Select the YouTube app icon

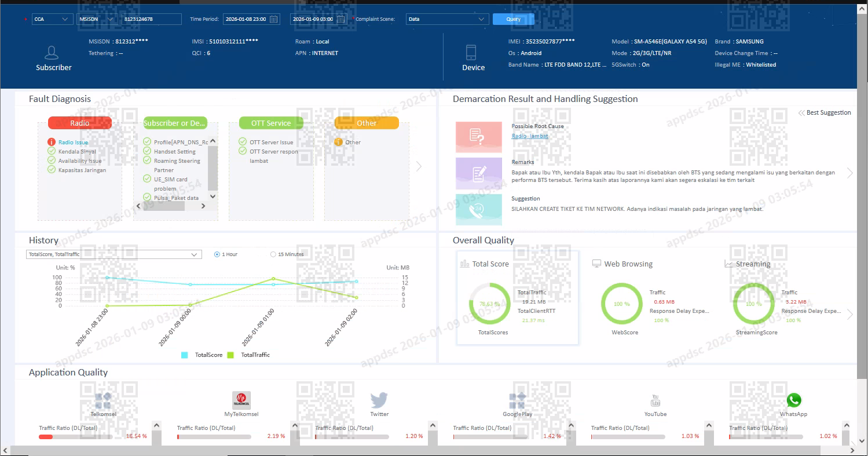655,400
